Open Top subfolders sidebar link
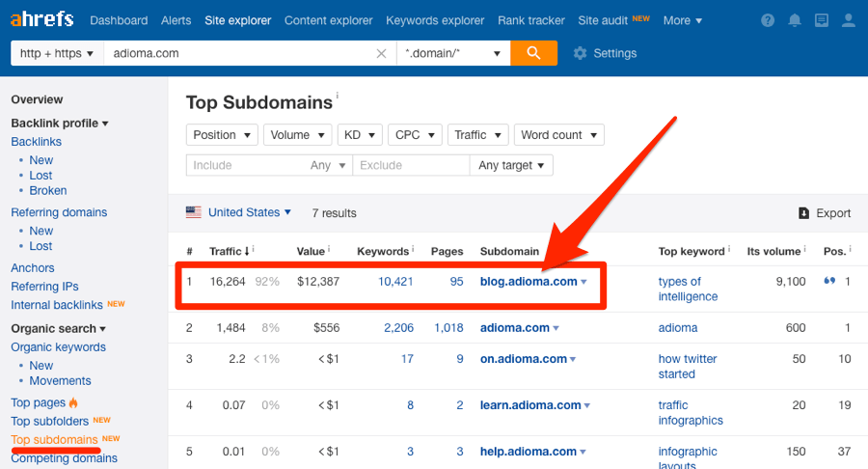 [50, 422]
